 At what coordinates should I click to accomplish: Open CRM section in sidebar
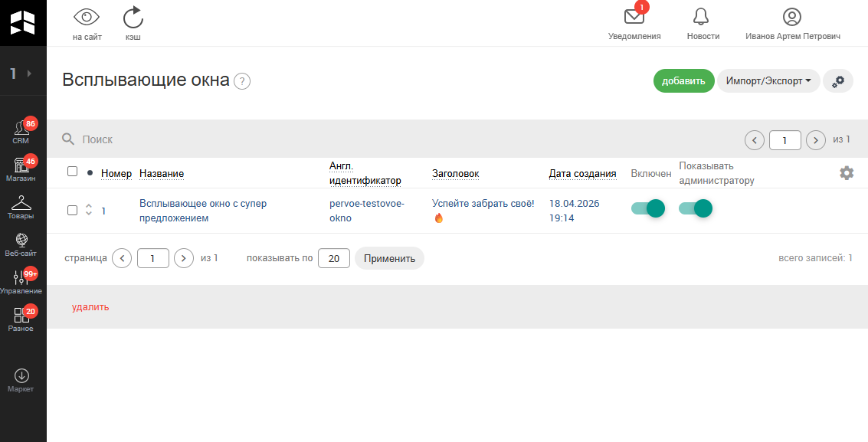coord(21,130)
